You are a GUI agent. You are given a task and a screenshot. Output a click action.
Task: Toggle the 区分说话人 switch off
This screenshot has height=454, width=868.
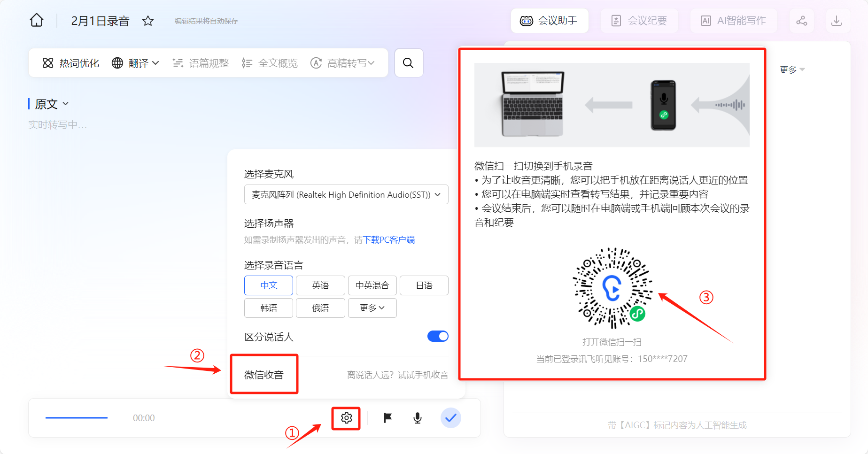point(438,336)
